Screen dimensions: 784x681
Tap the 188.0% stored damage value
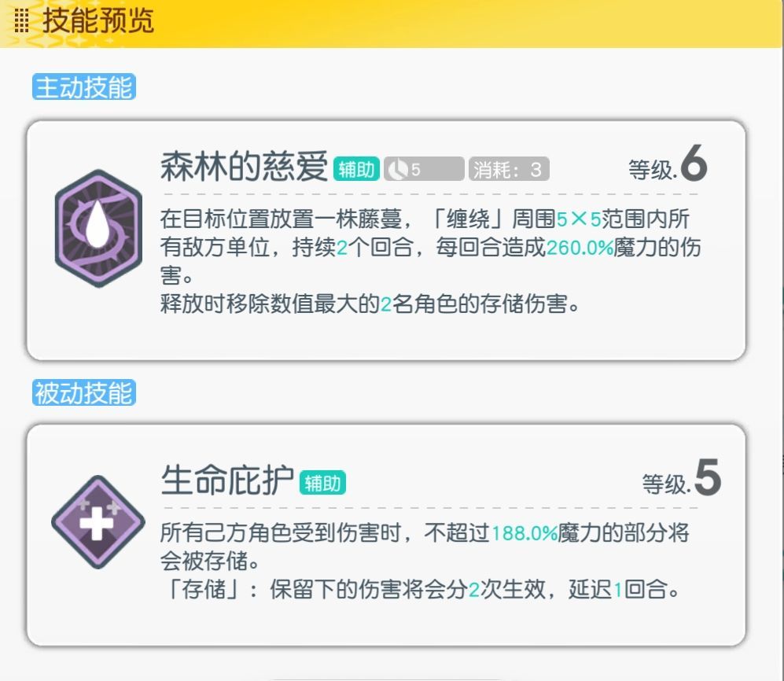pos(525,533)
